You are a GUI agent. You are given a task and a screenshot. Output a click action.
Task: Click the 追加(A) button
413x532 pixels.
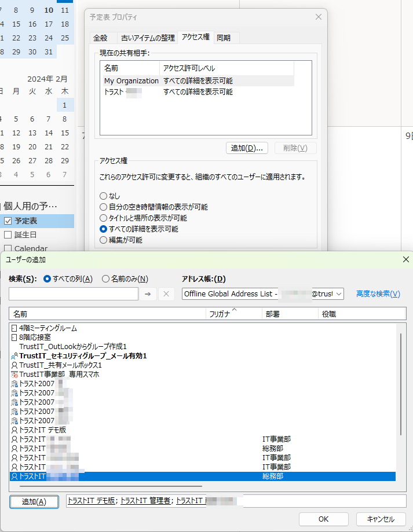34,502
